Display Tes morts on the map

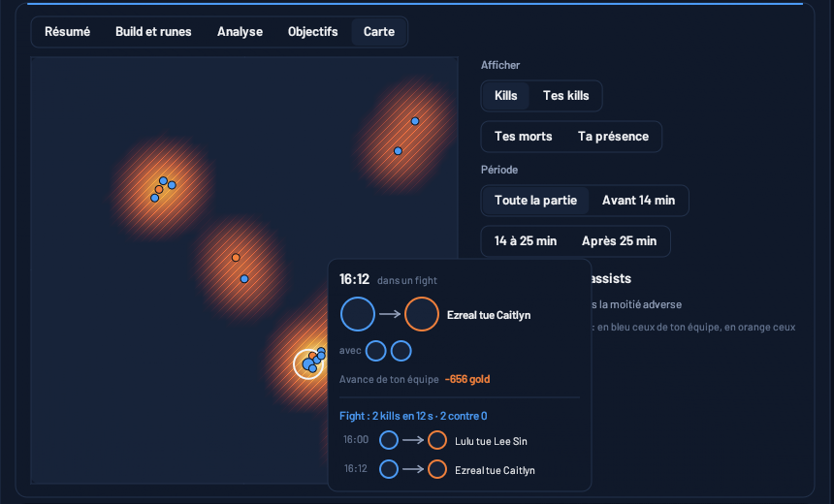coord(523,137)
